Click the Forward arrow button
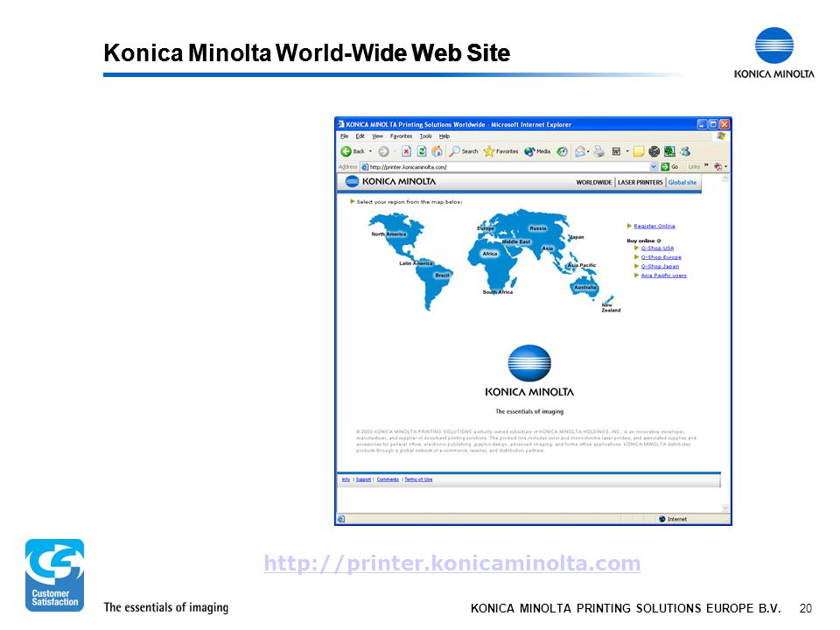840x630 pixels. 383,151
